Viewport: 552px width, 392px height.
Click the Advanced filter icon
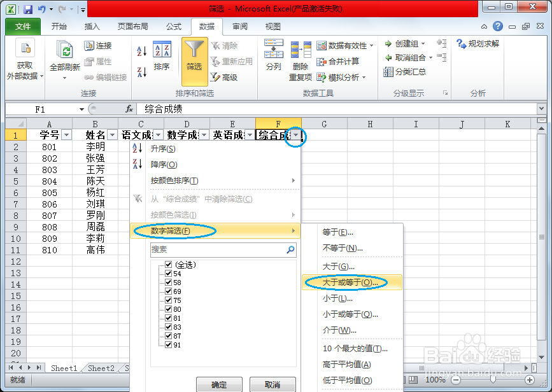coord(215,77)
